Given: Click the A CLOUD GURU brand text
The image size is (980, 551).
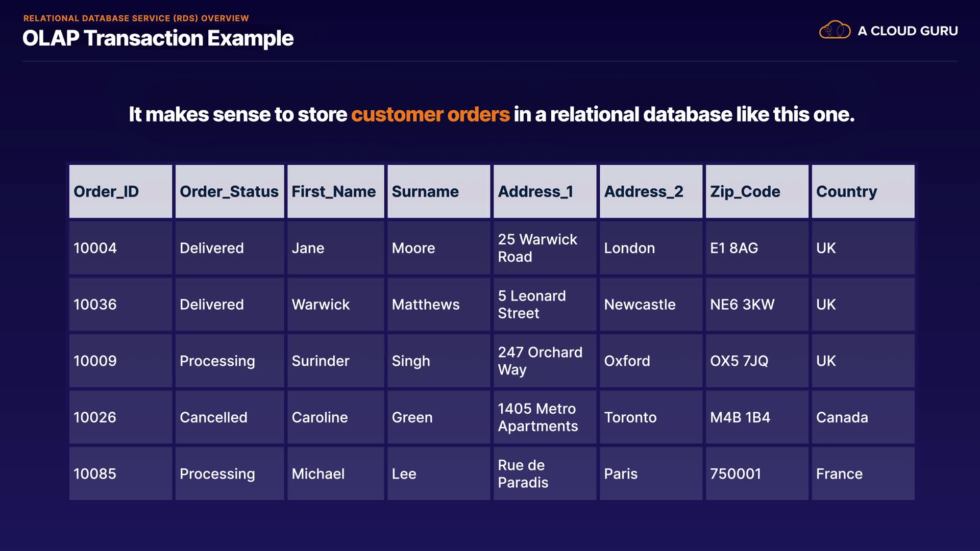Looking at the screenshot, I should (908, 31).
